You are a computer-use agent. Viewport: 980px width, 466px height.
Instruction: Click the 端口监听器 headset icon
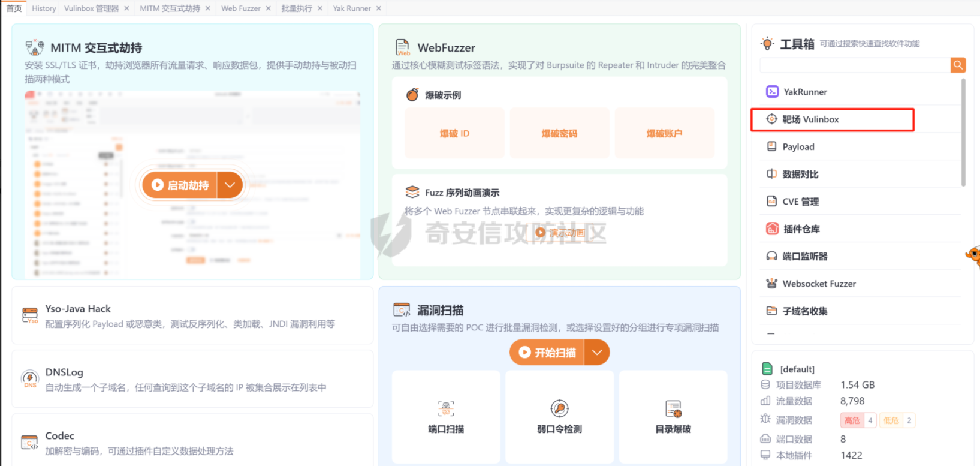[772, 256]
